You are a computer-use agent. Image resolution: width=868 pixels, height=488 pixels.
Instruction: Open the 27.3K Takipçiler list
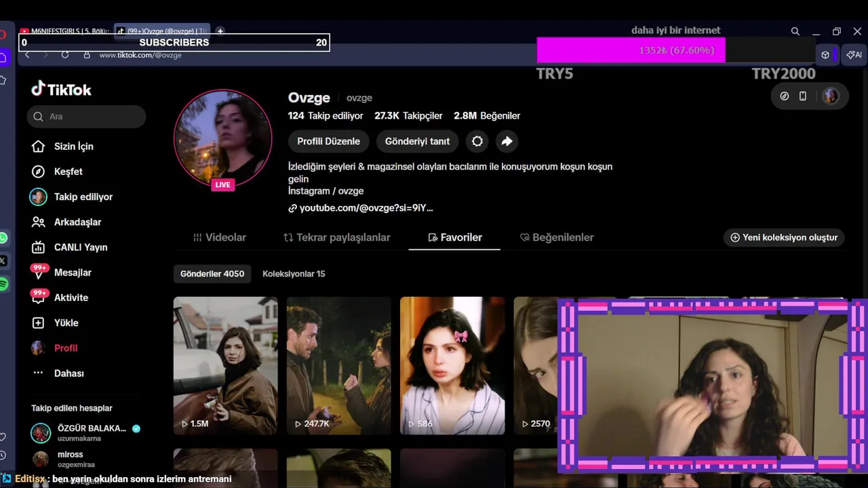tap(408, 116)
